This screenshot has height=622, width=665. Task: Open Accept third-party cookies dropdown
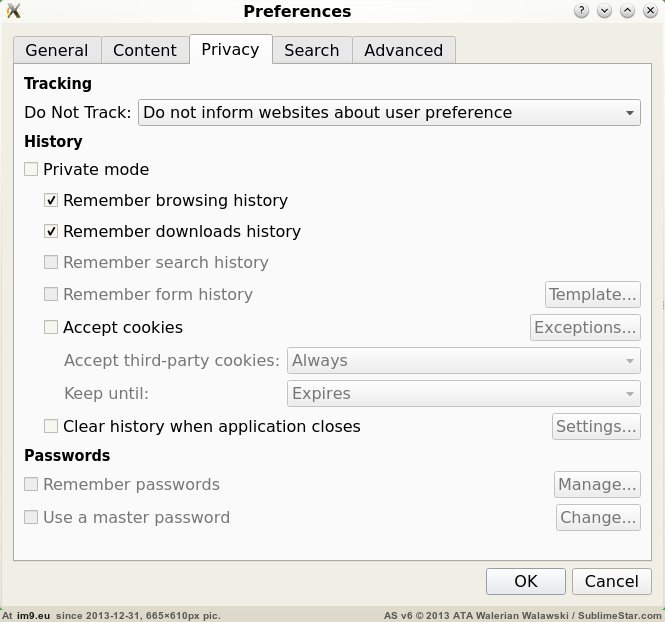pyautogui.click(x=463, y=361)
